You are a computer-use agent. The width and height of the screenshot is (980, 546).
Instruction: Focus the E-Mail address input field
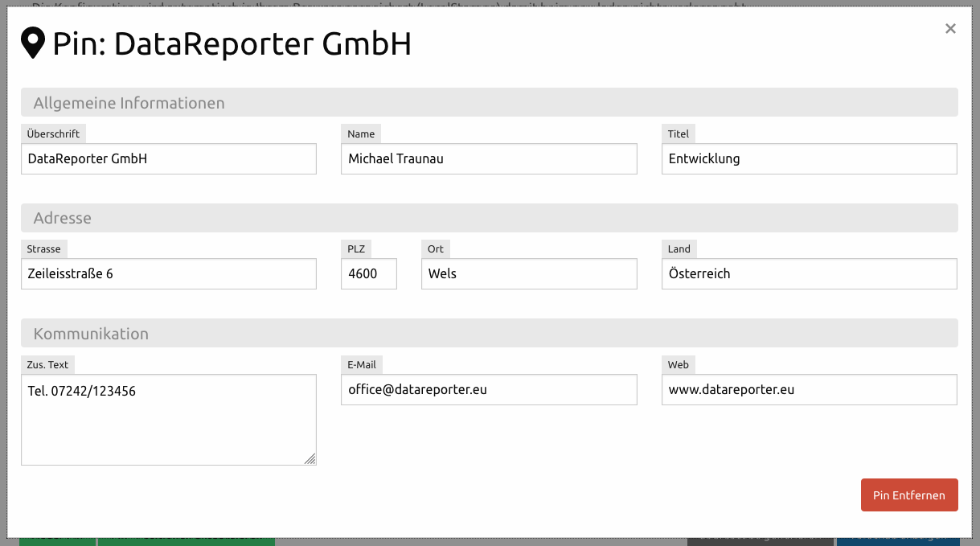coord(489,390)
